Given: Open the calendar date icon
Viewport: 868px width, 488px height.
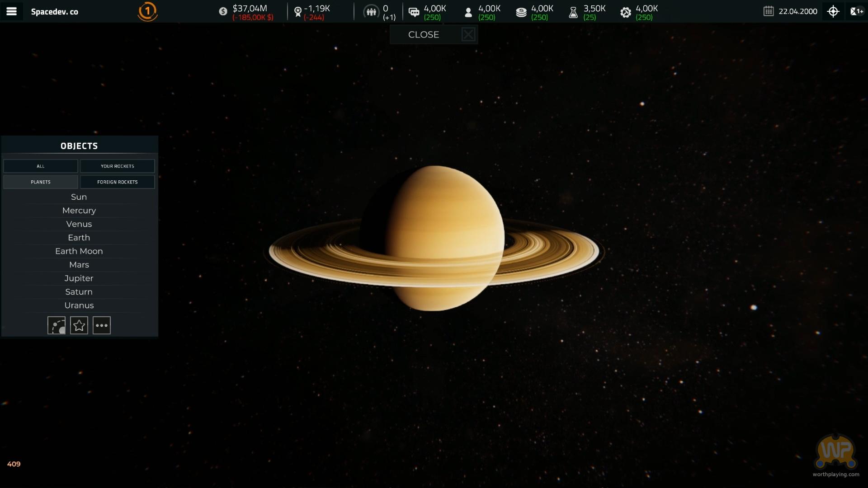Looking at the screenshot, I should pos(769,11).
